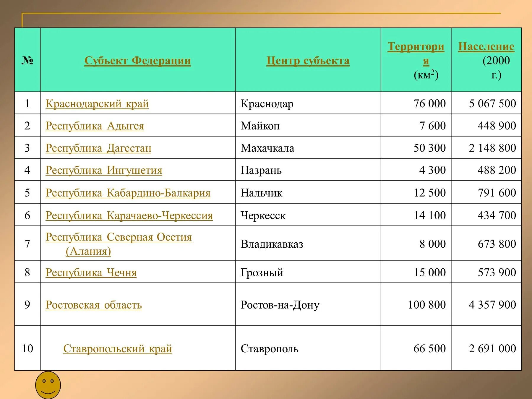Image resolution: width=532 pixels, height=399 pixels.
Task: Click territory value 50 300
Action: tap(429, 148)
